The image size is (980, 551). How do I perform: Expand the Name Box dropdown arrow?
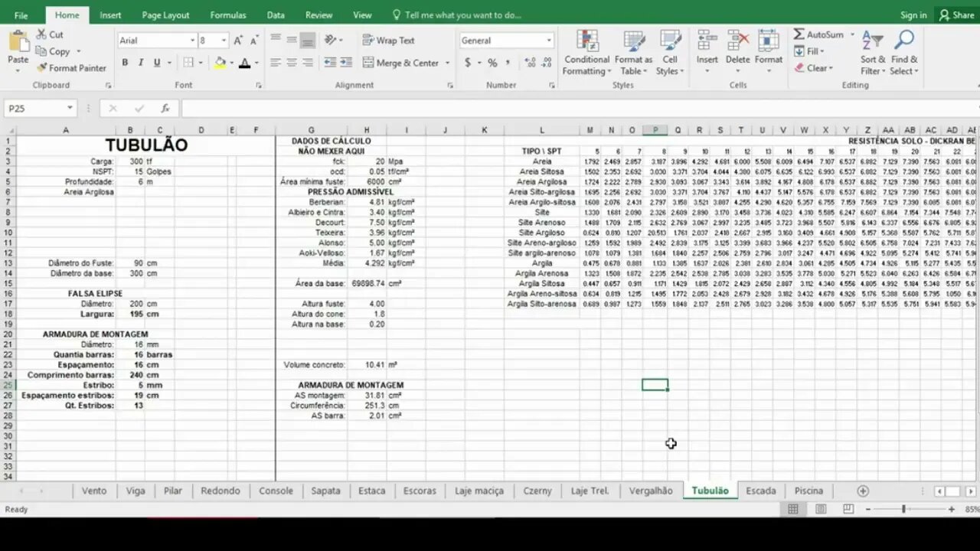[70, 109]
